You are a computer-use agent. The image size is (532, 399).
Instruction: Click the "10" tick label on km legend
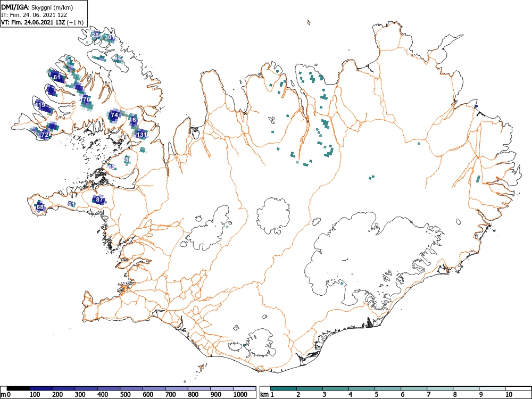[508, 395]
